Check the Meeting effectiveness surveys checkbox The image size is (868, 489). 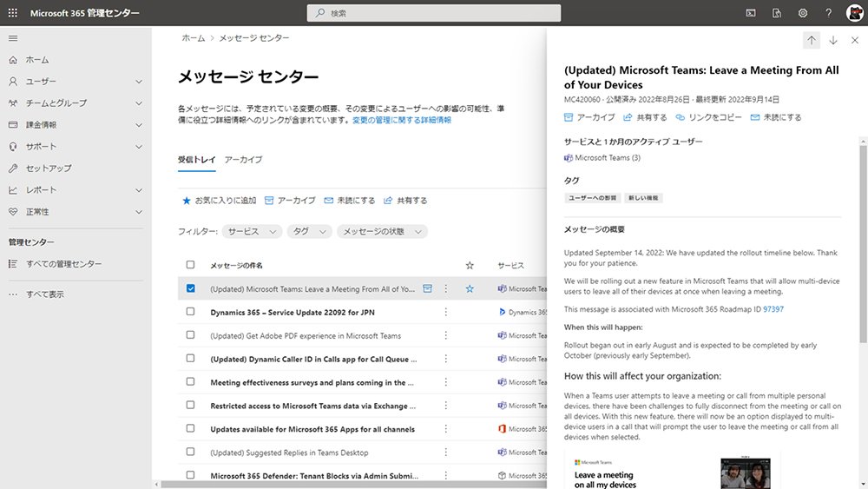click(x=190, y=381)
